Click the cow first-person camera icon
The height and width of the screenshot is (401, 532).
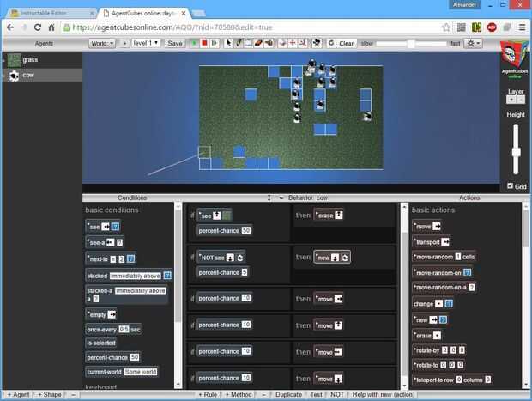(x=317, y=43)
